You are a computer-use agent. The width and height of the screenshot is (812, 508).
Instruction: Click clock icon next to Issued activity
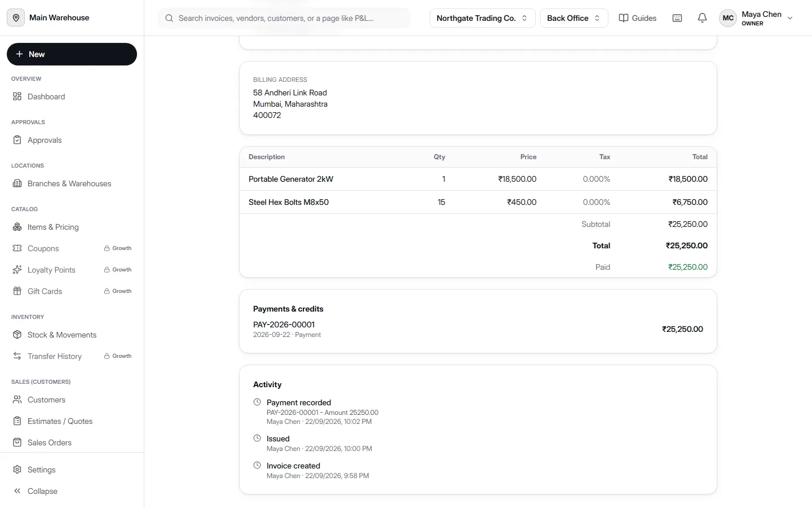257,439
